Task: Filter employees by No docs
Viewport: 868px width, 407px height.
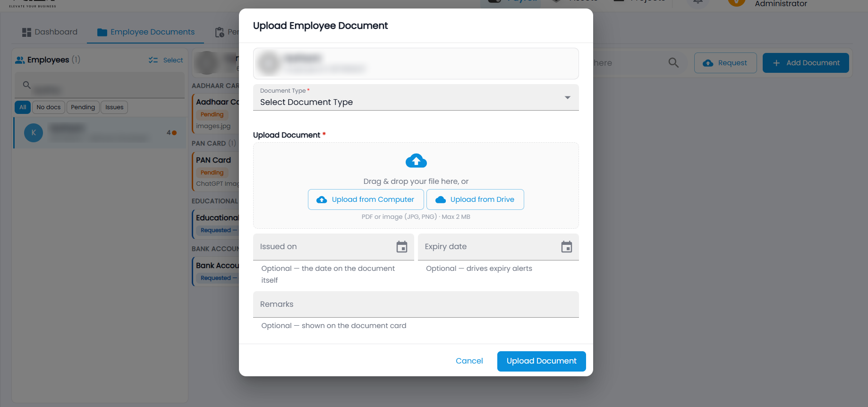Action: pos(49,107)
